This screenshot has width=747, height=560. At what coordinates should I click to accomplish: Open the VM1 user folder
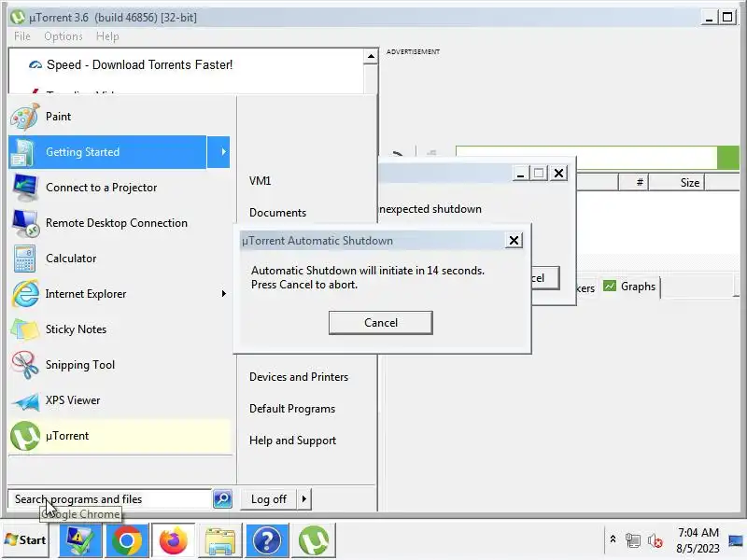pyautogui.click(x=261, y=181)
